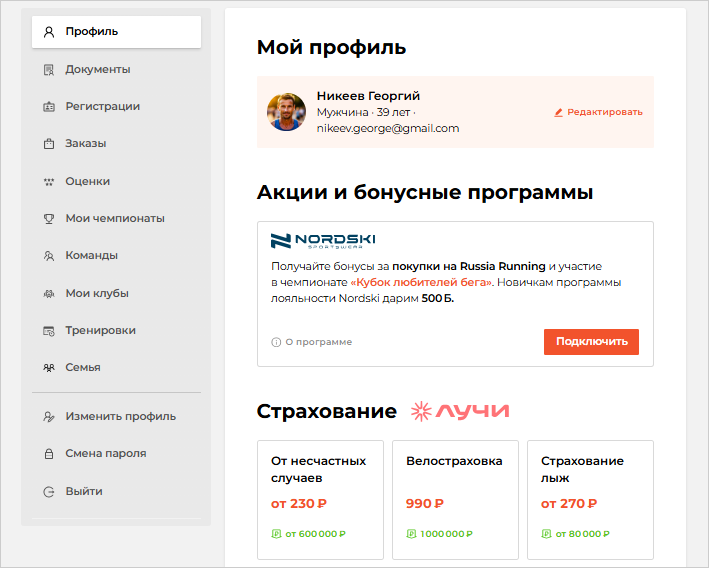The width and height of the screenshot is (709, 568).
Task: Select Мои клубы in the sidebar
Action: [x=97, y=294]
